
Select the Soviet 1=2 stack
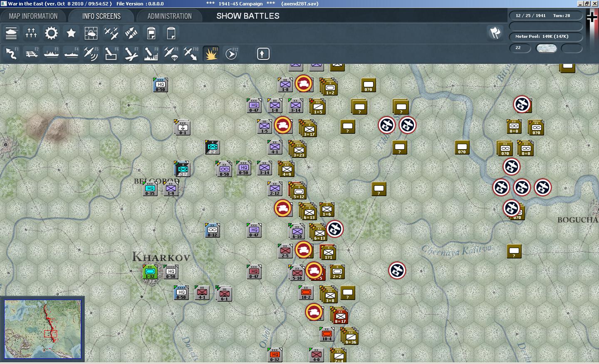point(329,87)
